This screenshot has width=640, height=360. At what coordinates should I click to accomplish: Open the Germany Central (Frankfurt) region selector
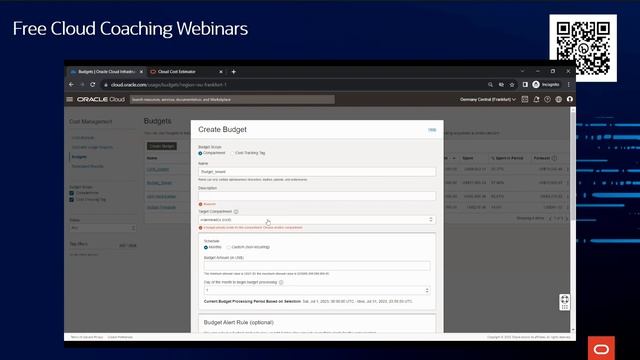[488, 99]
